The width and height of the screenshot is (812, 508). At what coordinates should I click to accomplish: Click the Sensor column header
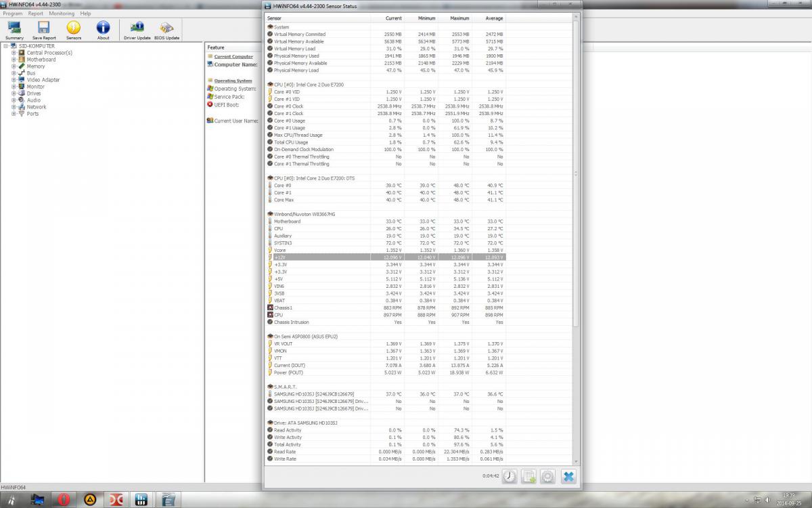tap(317, 18)
